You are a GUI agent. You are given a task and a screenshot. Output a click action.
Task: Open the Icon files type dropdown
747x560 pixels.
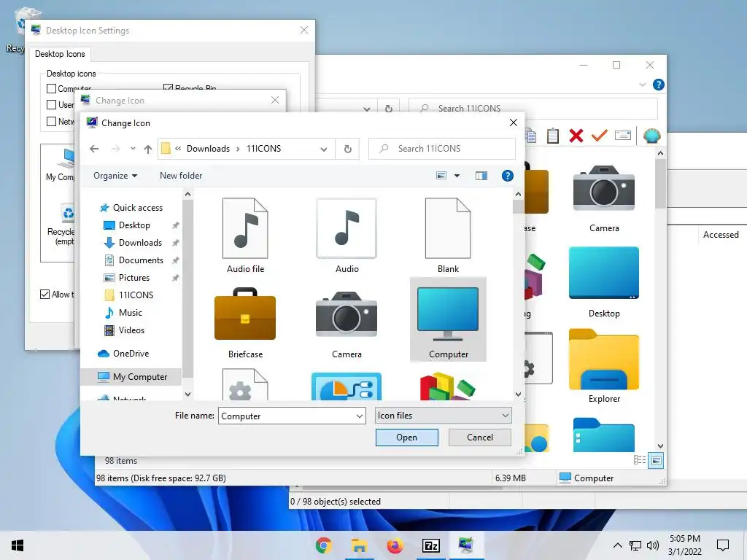[x=443, y=415]
